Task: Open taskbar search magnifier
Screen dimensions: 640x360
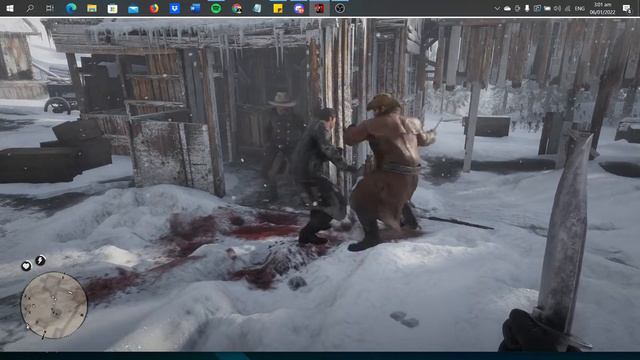Action: (30, 8)
